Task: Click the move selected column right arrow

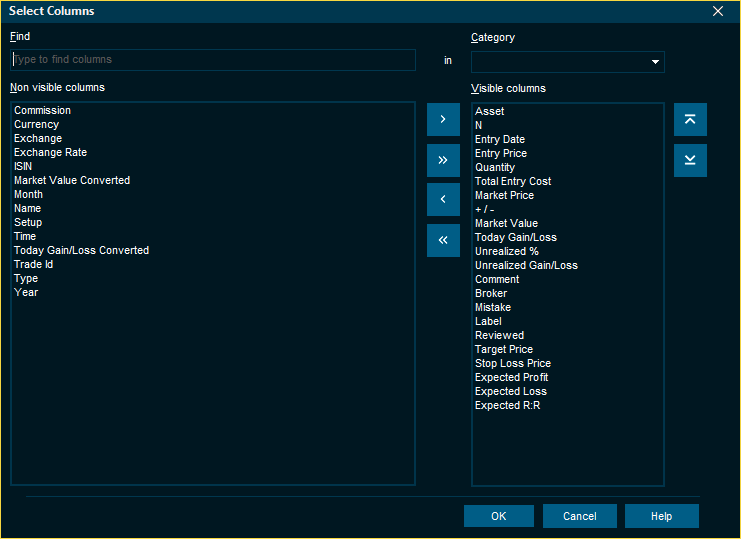Action: tap(443, 119)
